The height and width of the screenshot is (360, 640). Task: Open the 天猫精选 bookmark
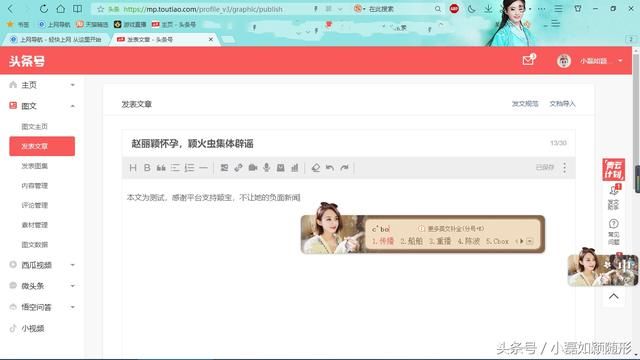click(x=92, y=24)
